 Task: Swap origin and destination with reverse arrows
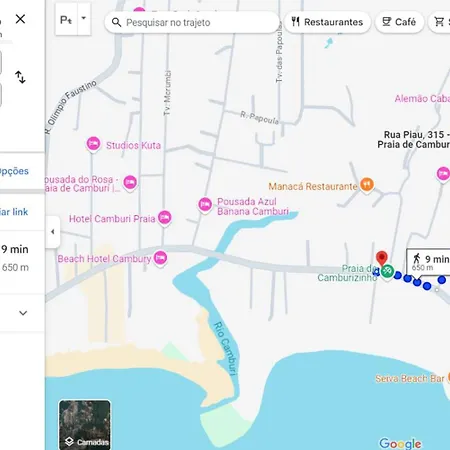20,77
